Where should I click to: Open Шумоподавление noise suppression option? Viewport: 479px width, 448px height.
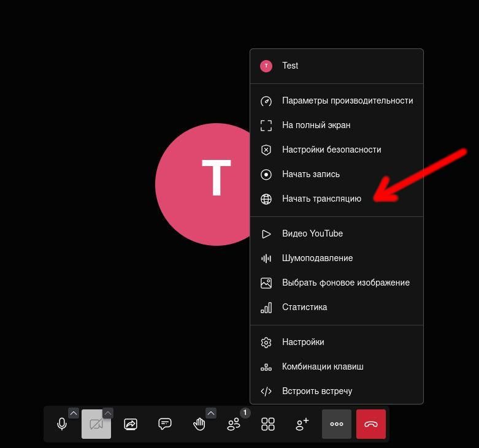tap(317, 258)
